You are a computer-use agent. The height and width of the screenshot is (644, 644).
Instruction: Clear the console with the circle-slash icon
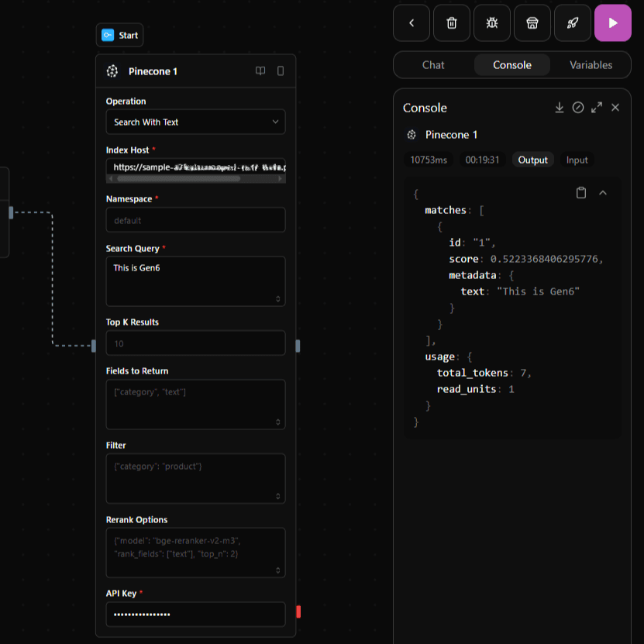point(578,108)
